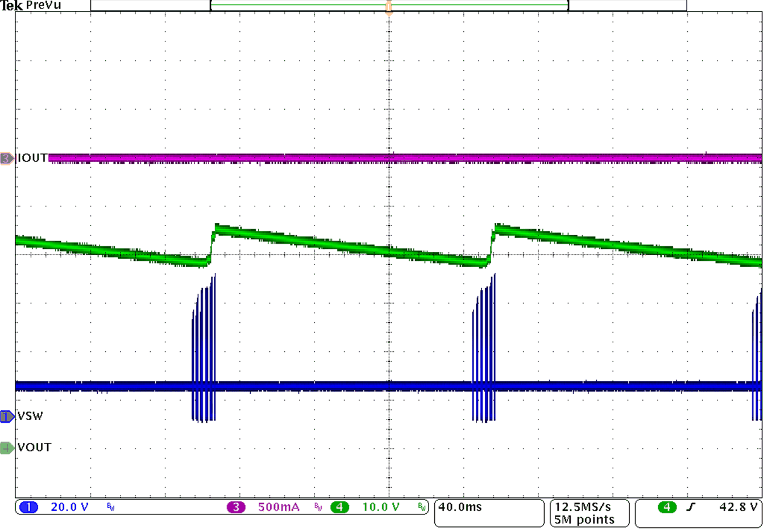Select the channel 1 marker labeled VSW

coord(6,417)
